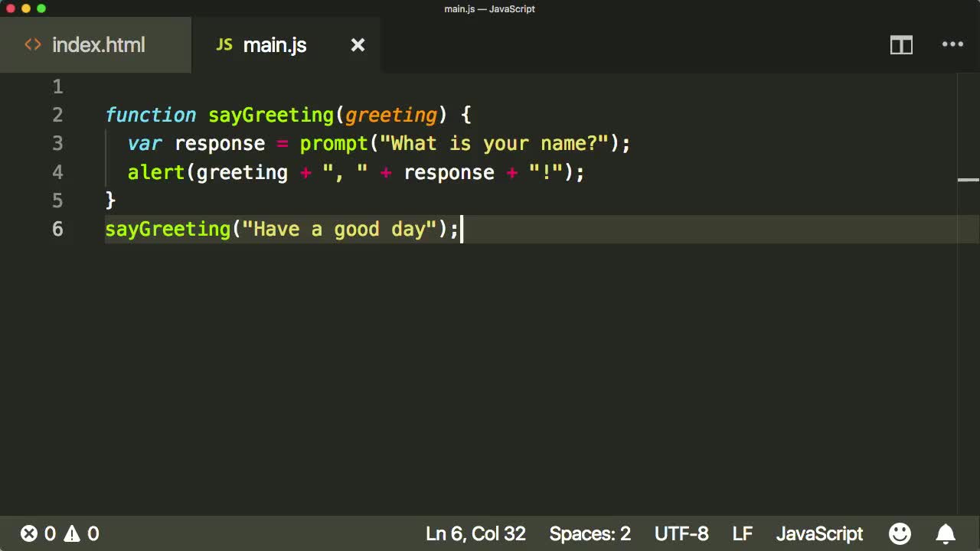Select the main.js tab label

[x=275, y=45]
